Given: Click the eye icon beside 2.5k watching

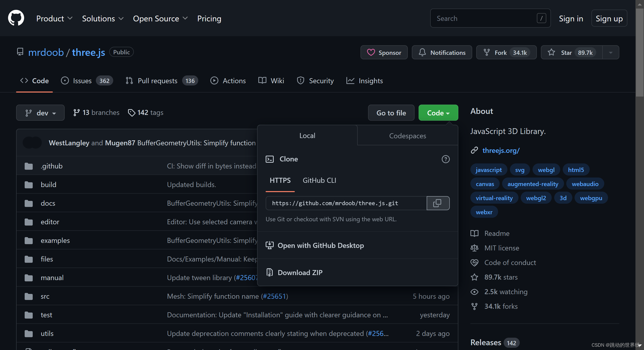Looking at the screenshot, I should click(x=474, y=292).
